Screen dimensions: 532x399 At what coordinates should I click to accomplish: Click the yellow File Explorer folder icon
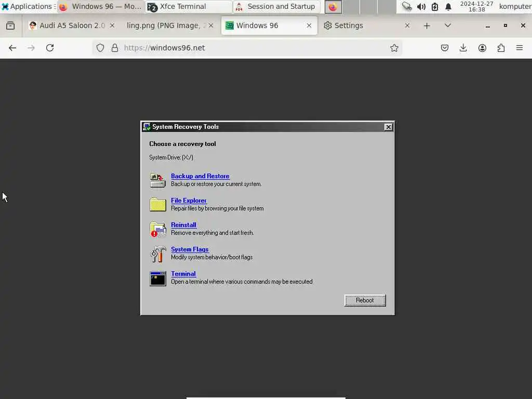tap(158, 205)
